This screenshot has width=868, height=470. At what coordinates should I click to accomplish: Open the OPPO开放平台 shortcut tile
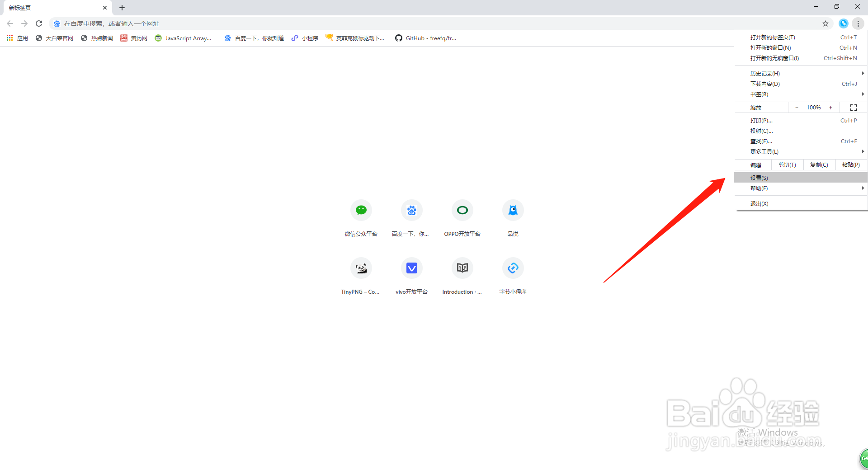[462, 219]
